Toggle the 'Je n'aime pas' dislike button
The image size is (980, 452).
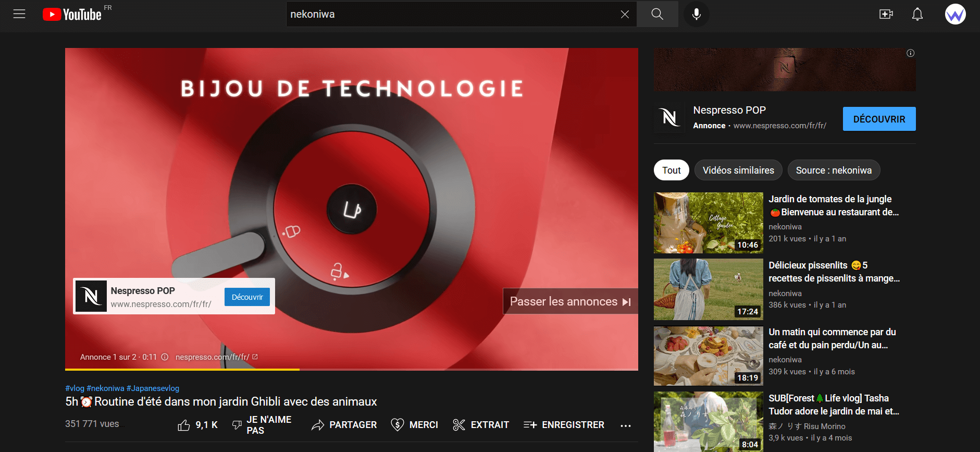pyautogui.click(x=262, y=425)
